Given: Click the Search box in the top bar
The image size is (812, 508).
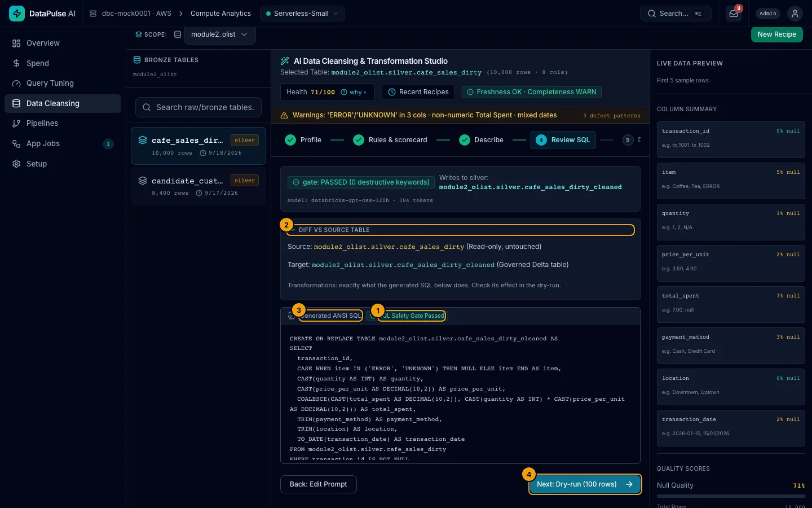Looking at the screenshot, I should point(676,14).
